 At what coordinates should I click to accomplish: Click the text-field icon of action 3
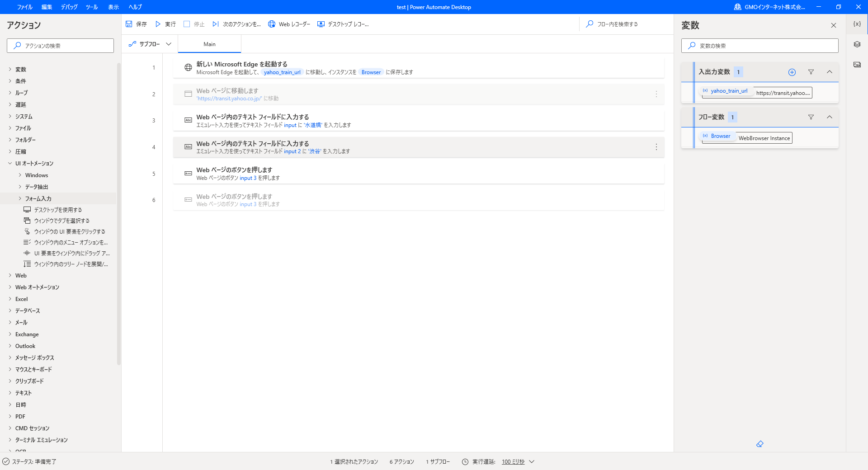[x=188, y=120]
